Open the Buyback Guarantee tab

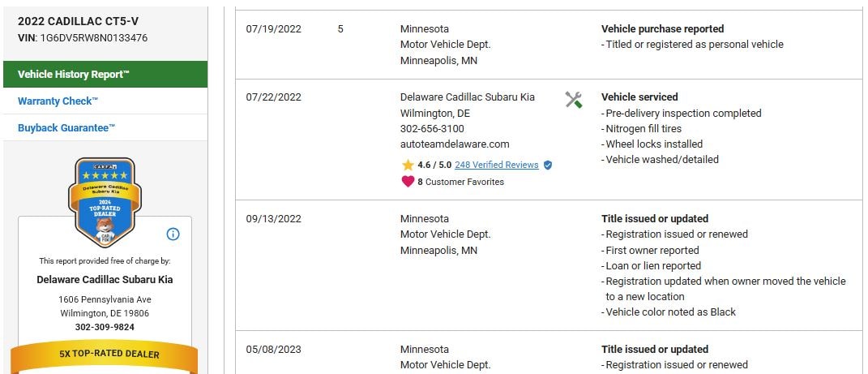click(x=66, y=128)
